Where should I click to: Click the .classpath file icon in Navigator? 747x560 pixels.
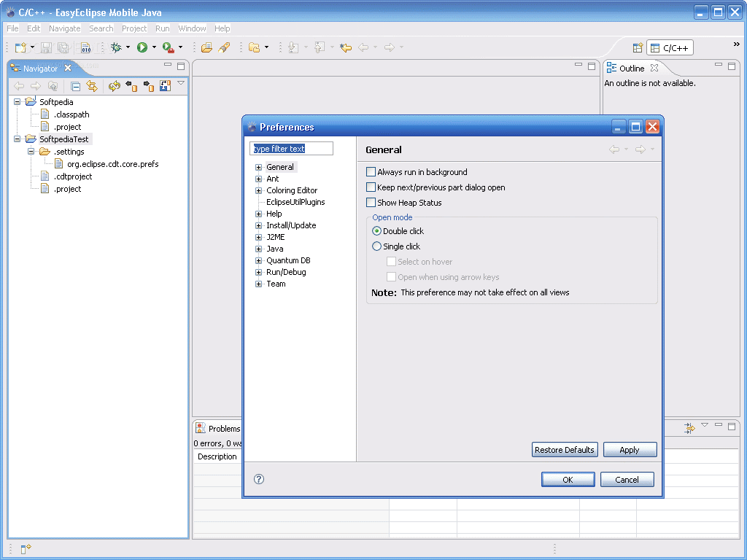pos(44,114)
